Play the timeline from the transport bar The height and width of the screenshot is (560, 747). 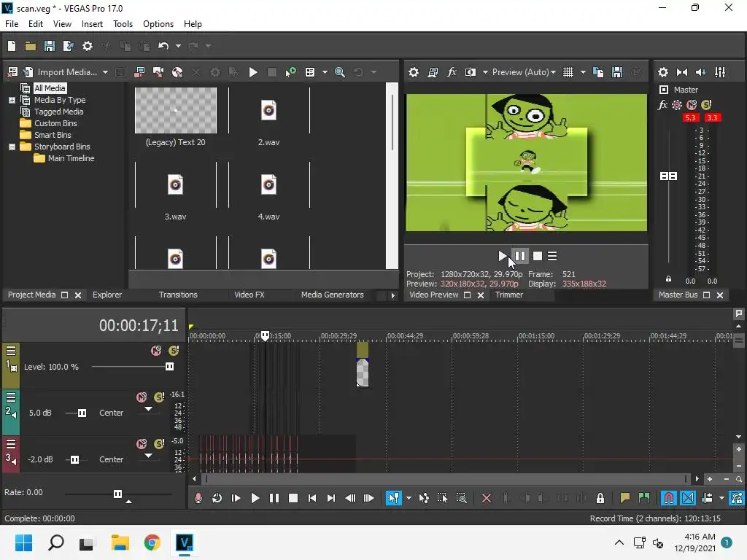click(x=255, y=498)
